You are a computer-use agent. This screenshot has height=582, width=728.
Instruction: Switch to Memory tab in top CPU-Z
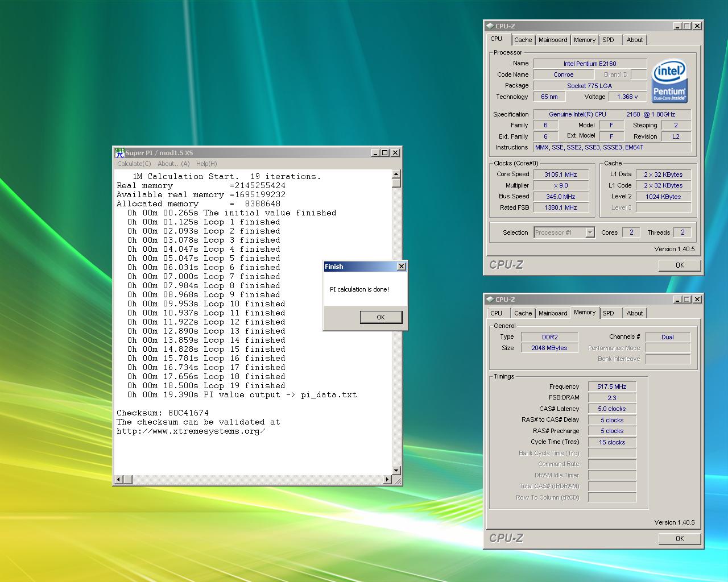tap(585, 40)
